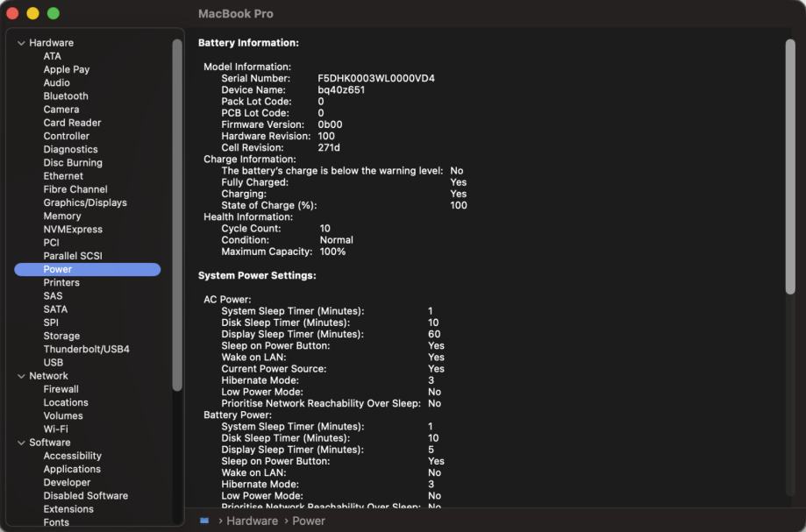Image resolution: width=806 pixels, height=532 pixels.
Task: Open the Audio hardware section
Action: click(x=56, y=82)
